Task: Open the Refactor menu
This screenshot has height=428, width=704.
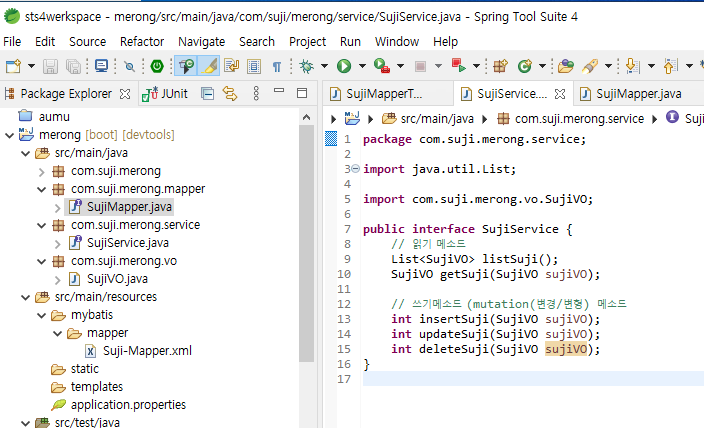Action: click(142, 42)
